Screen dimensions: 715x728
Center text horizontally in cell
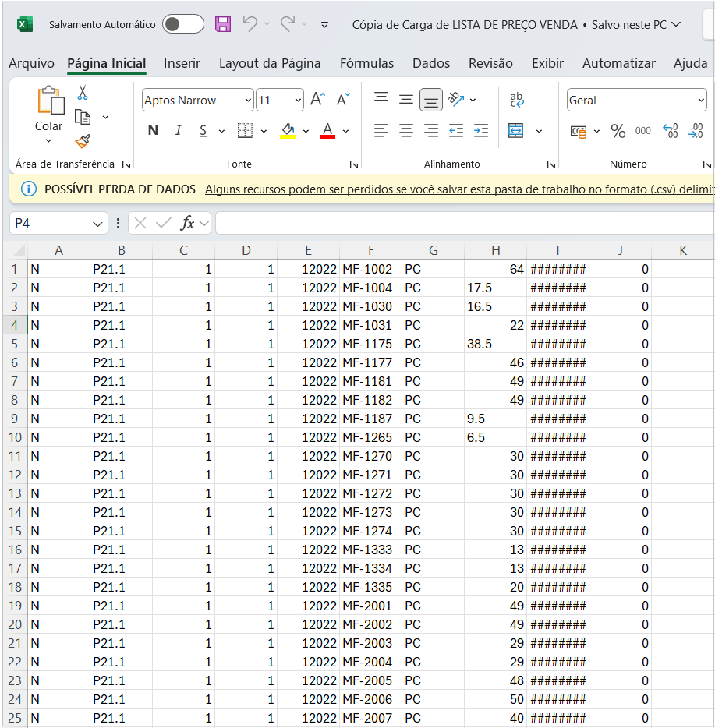pos(406,131)
